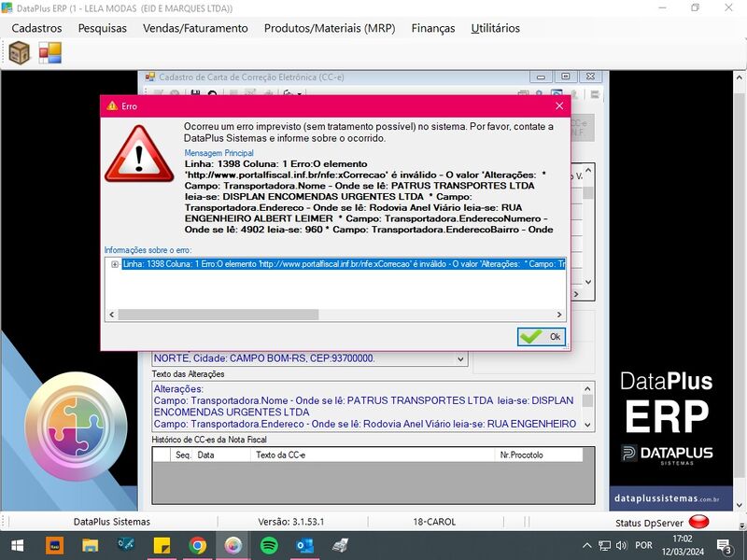
Task: Click down arrow of main window scrollbar
Action: point(740,504)
